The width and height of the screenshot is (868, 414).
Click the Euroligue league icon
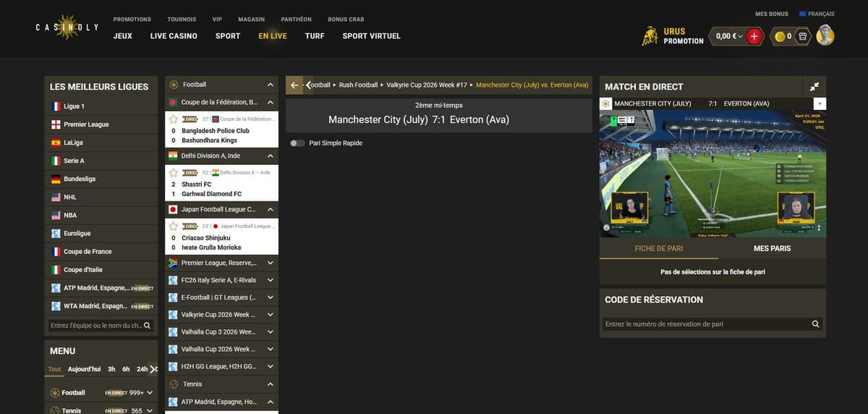click(x=56, y=233)
